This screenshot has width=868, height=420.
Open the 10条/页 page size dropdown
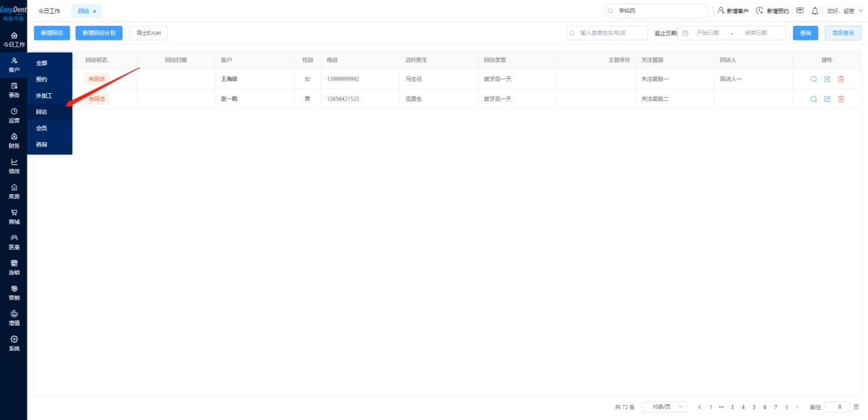664,407
